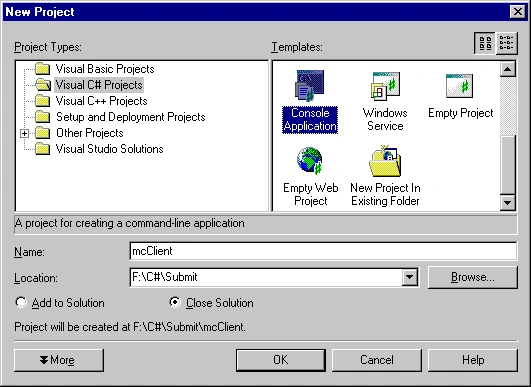
Task: Choose New Project In Existing Folder icon
Action: pos(385,161)
